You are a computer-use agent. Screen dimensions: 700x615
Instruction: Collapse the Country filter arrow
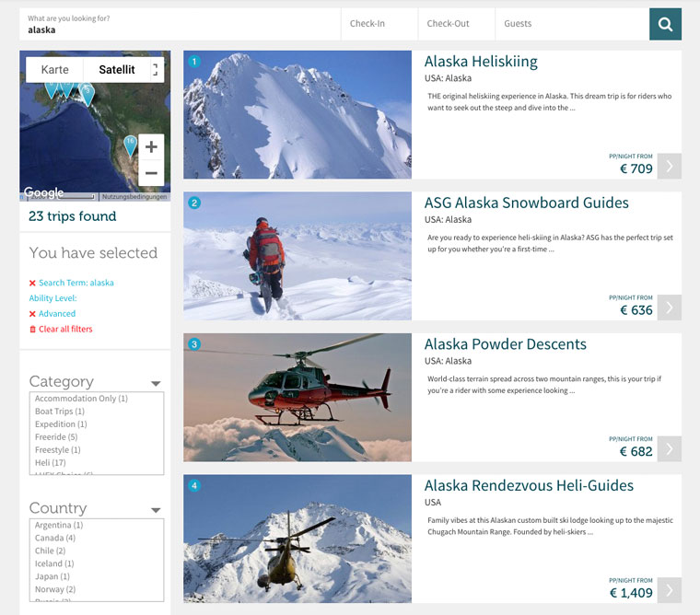[x=156, y=510]
